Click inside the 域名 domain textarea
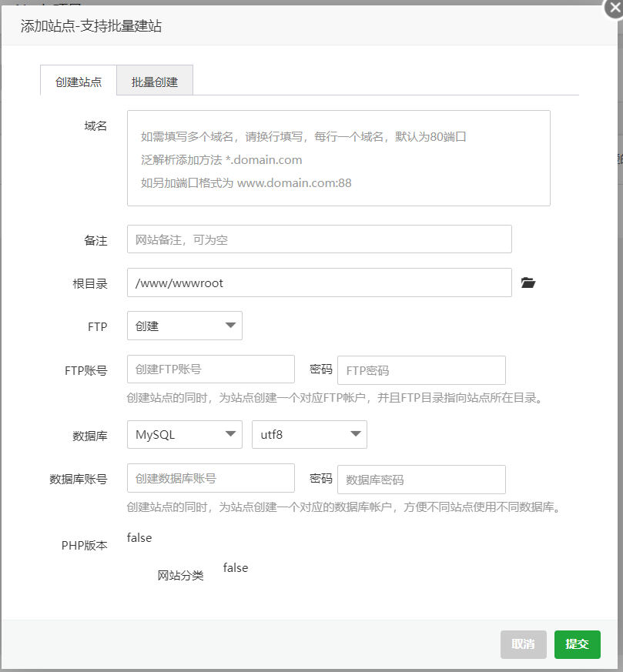 (338, 158)
